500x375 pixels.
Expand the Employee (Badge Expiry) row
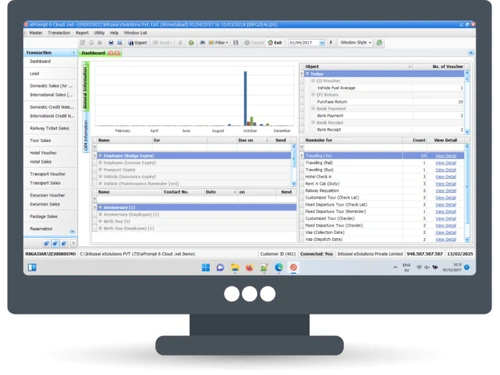[100, 156]
